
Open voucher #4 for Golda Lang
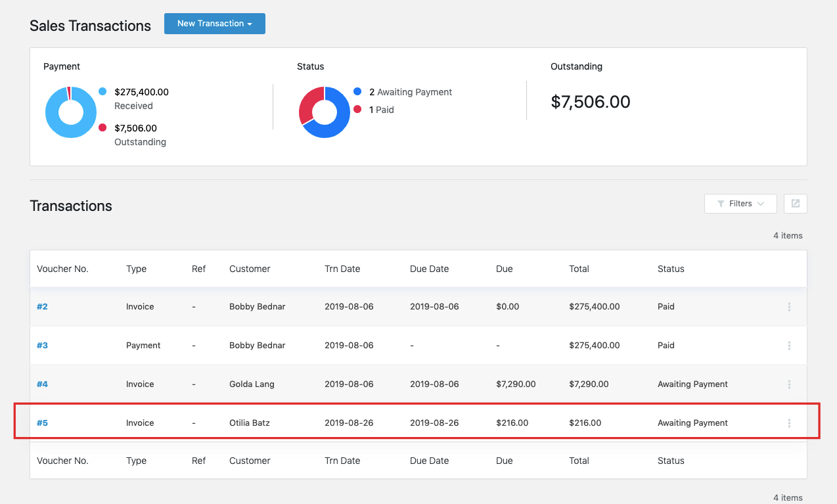pyautogui.click(x=42, y=384)
